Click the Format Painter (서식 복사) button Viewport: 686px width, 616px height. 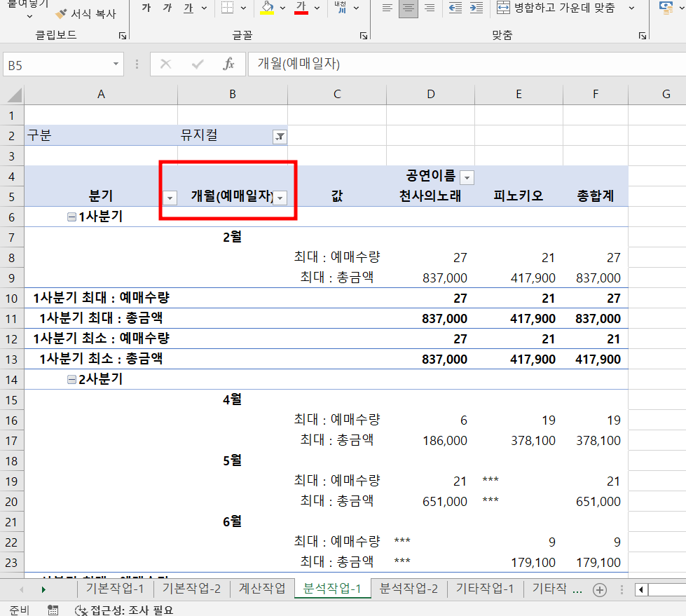click(x=85, y=13)
